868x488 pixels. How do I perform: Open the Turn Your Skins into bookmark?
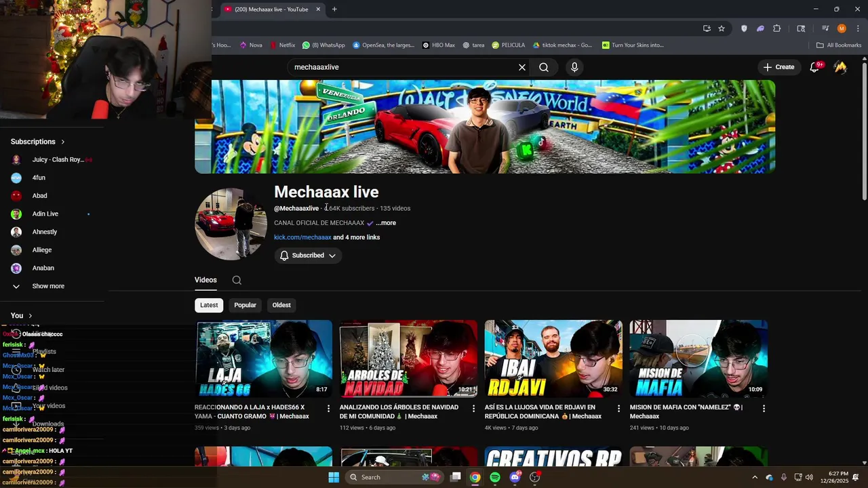click(633, 45)
